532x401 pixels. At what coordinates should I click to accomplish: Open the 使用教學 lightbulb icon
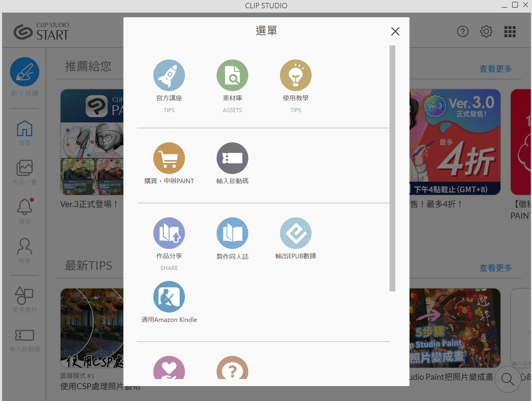296,75
